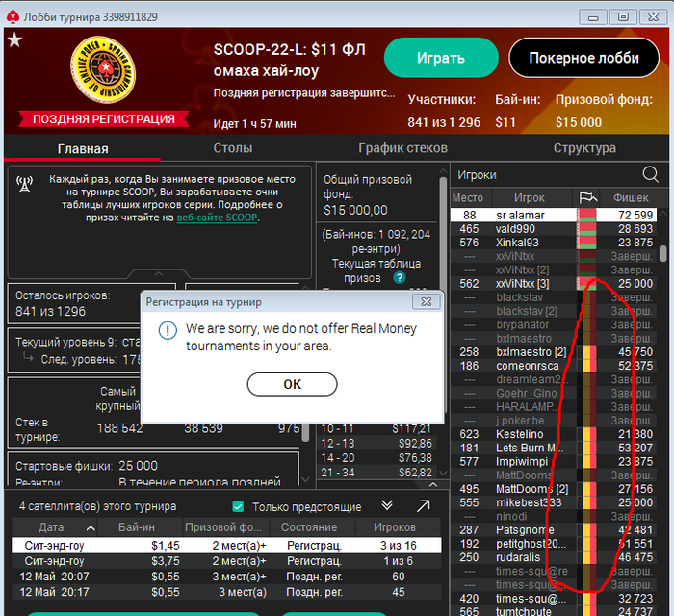Select the $3,75 Сит-энд-гоу satellite row
This screenshot has width=674, height=616.
226,561
